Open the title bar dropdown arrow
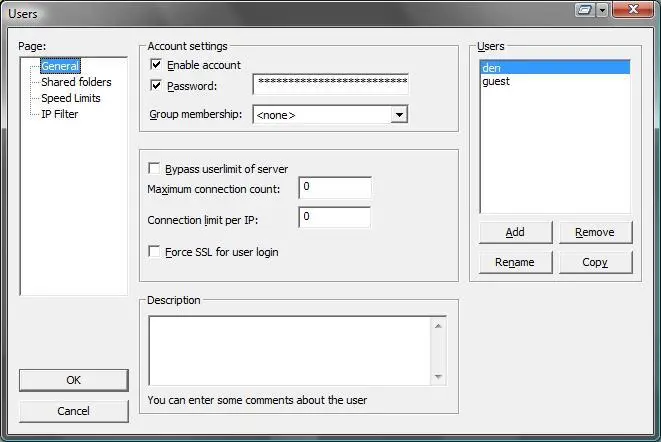 click(602, 10)
